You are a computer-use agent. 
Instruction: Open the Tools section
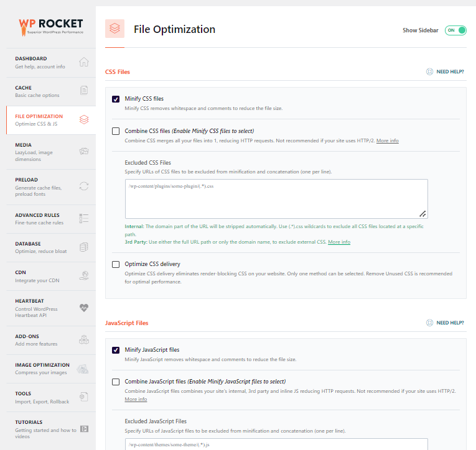coord(51,398)
